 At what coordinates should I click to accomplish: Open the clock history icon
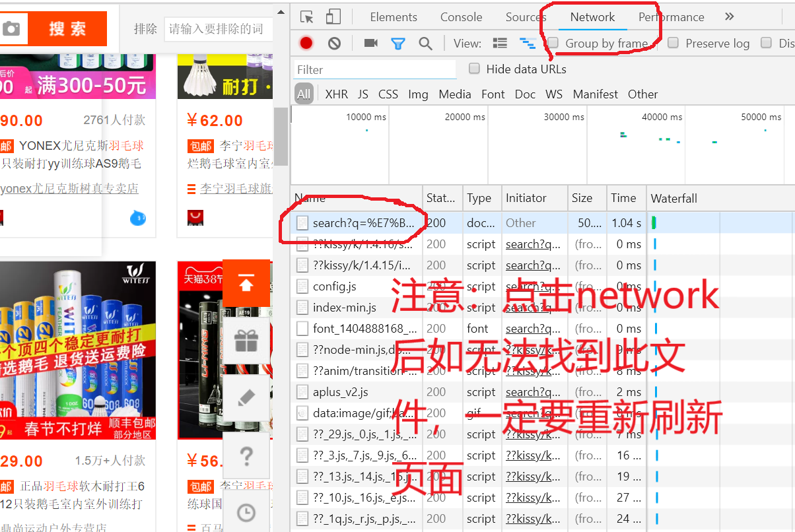pyautogui.click(x=246, y=512)
